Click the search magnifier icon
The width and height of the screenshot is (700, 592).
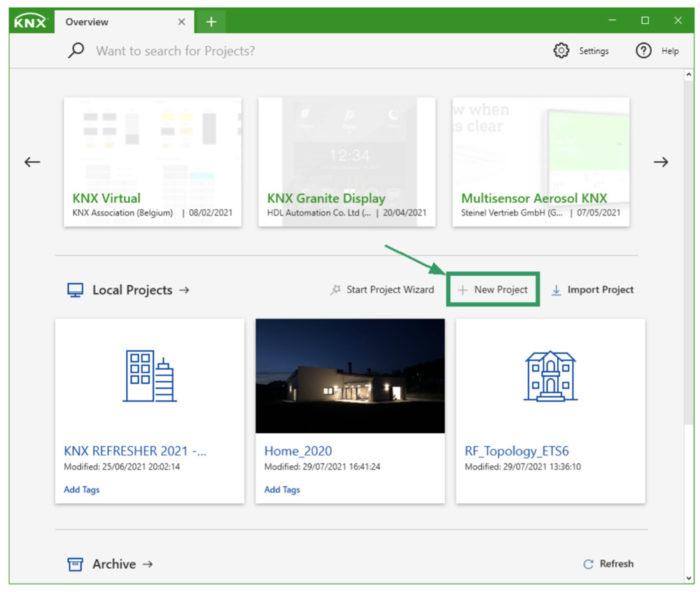(76, 50)
